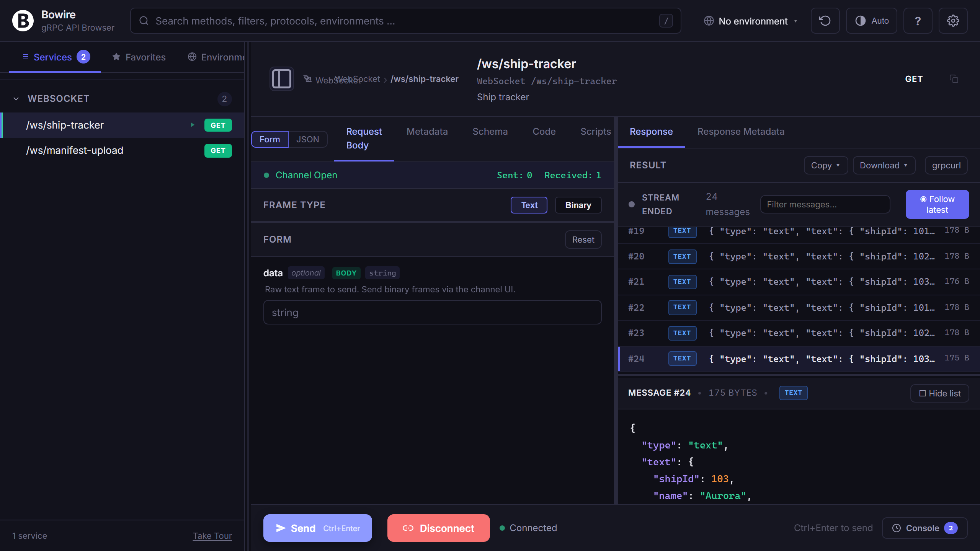Open the Copy dropdown in Result

pos(826,165)
